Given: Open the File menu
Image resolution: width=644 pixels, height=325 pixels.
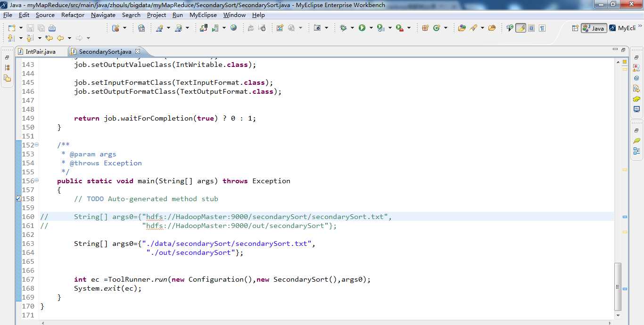Looking at the screenshot, I should (x=8, y=15).
